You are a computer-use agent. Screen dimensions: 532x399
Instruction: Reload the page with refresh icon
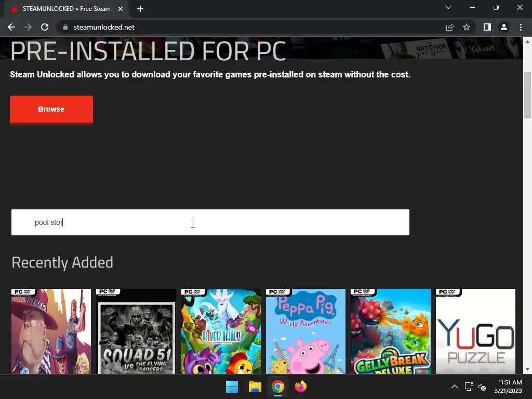pos(45,27)
